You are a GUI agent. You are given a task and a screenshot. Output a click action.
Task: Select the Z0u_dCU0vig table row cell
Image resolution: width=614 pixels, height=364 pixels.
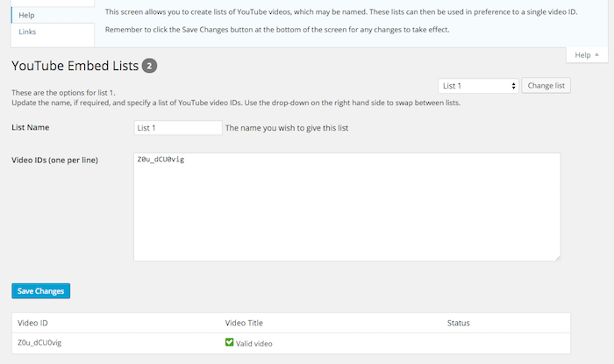(39, 343)
